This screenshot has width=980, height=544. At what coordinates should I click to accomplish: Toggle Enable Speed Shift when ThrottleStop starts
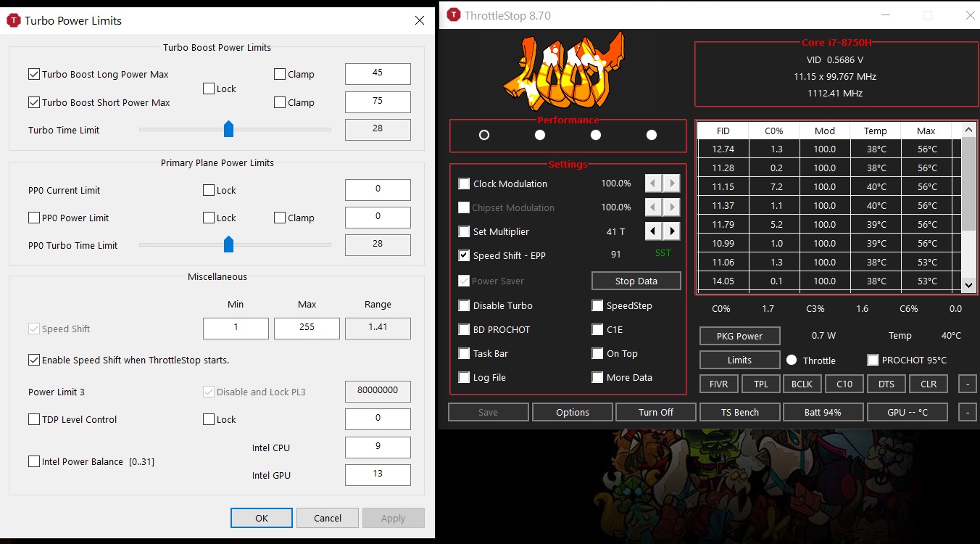[34, 360]
